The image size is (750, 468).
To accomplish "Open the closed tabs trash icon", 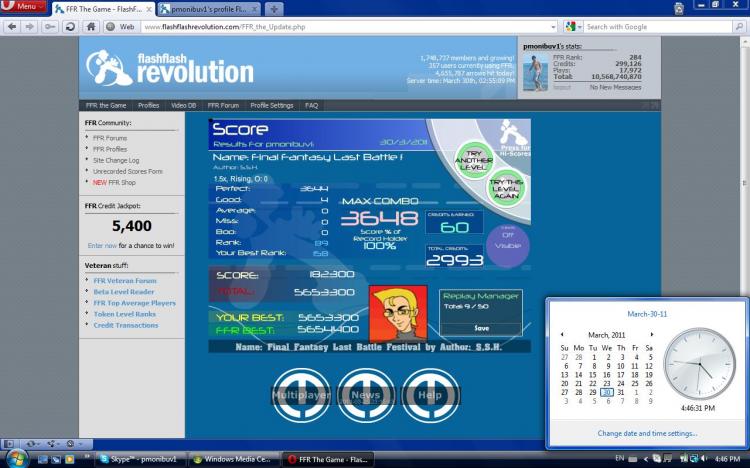I will [679, 9].
